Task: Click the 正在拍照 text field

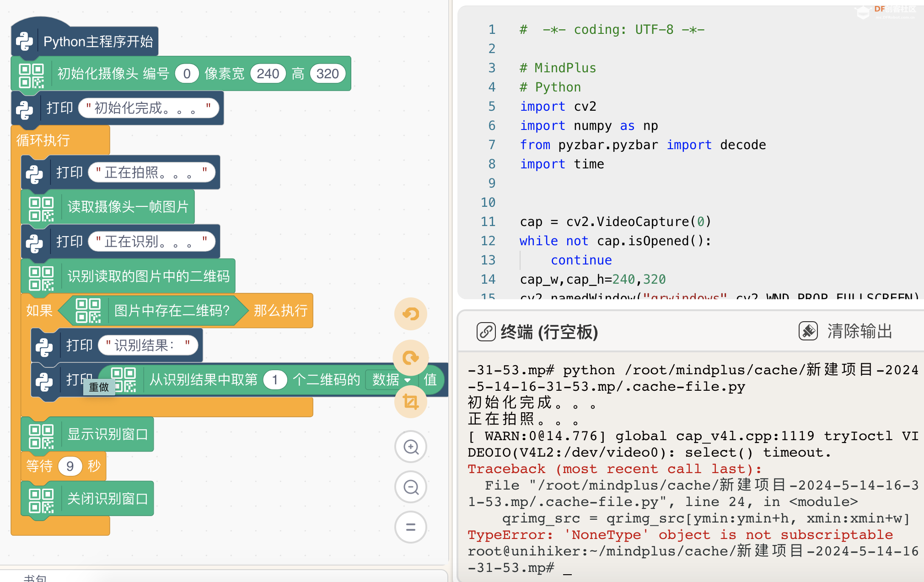Action: pos(151,172)
